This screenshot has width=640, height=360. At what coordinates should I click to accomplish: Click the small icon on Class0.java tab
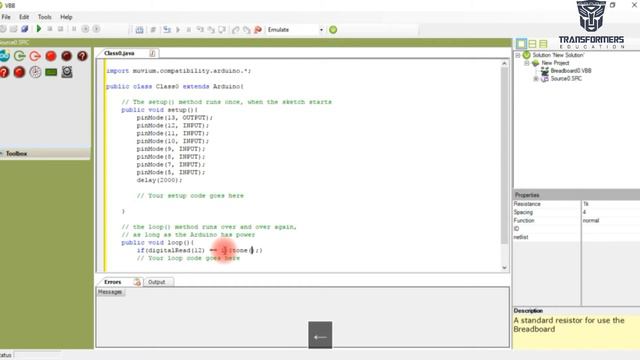point(152,53)
